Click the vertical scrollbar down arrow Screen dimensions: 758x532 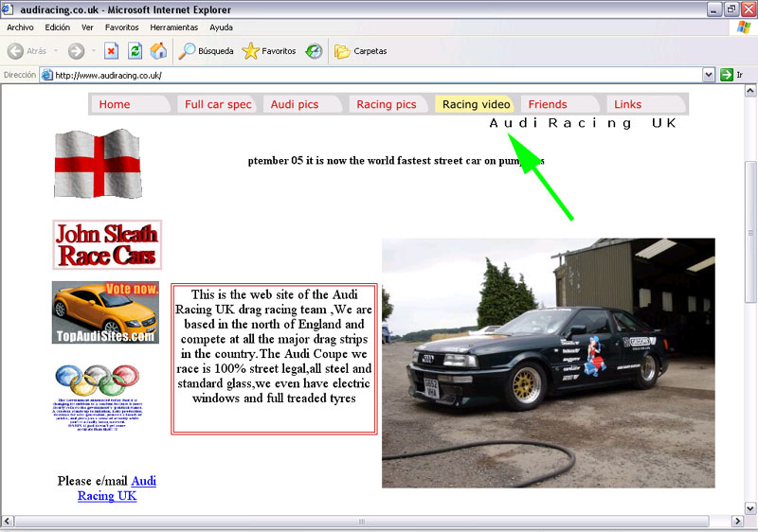[x=749, y=508]
